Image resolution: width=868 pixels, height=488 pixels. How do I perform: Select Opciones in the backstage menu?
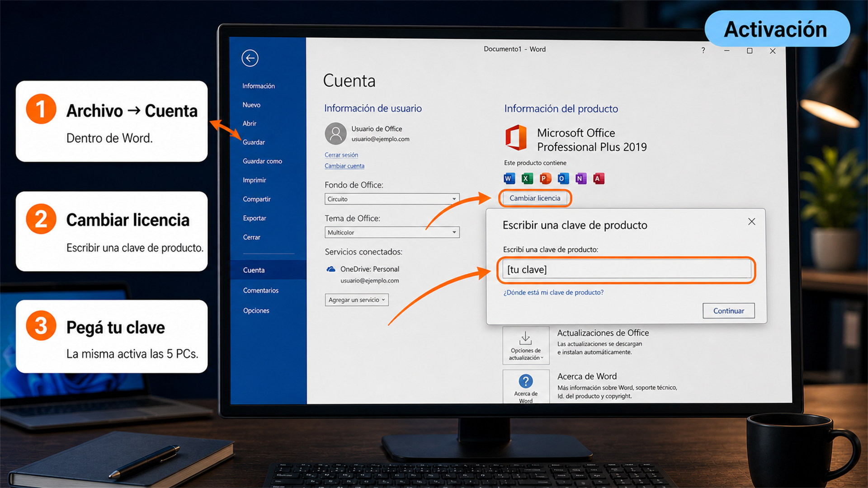256,311
